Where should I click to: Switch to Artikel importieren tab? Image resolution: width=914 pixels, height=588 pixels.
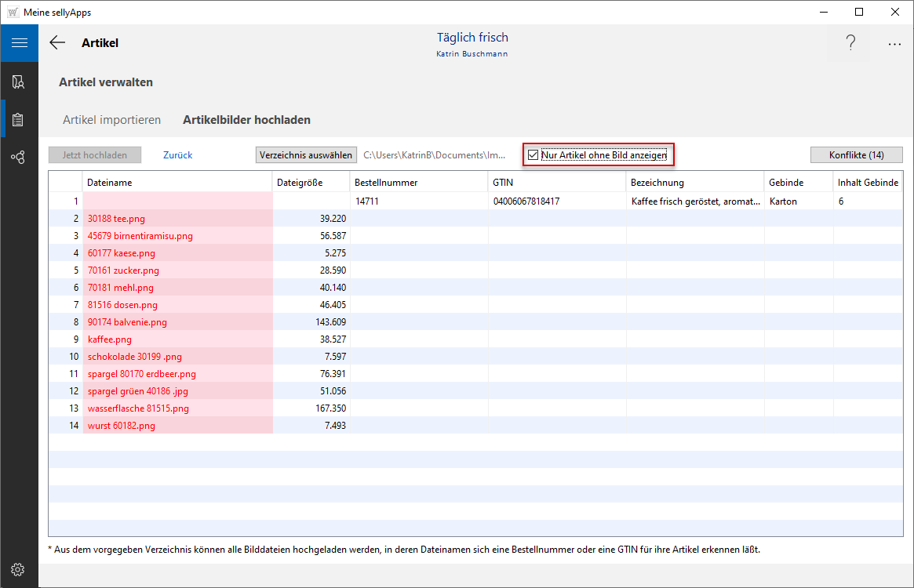(111, 120)
